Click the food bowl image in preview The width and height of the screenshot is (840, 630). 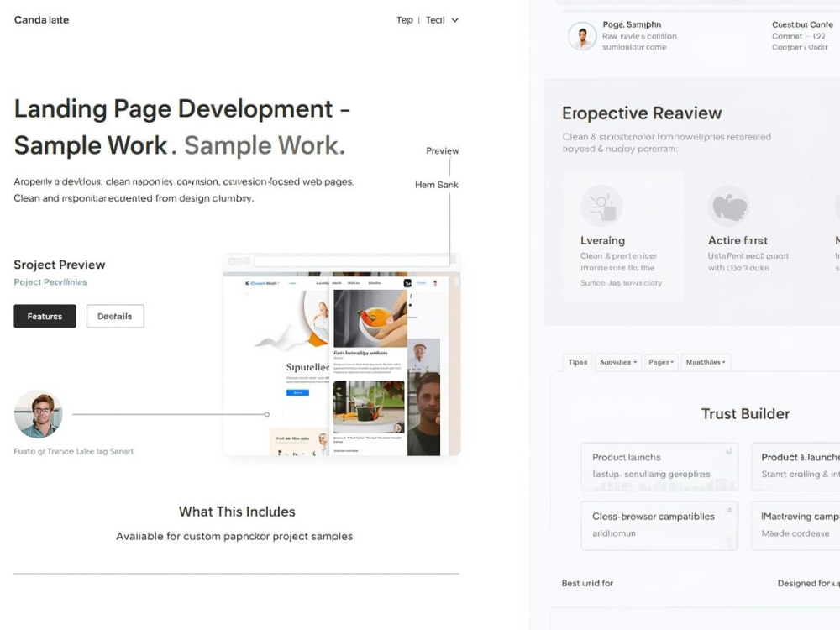pos(370,318)
